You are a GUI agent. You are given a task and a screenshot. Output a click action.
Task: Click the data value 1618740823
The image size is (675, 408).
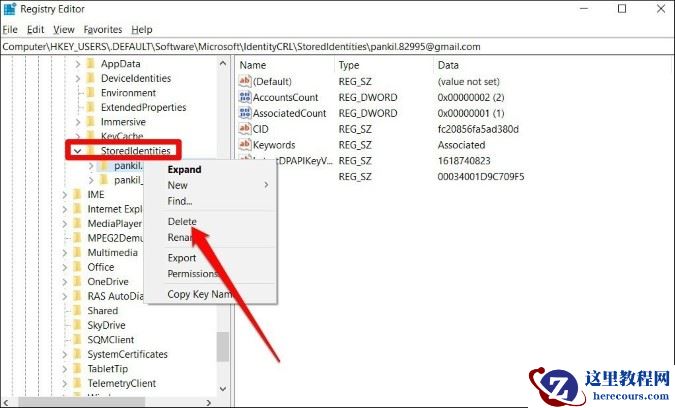pyautogui.click(x=464, y=161)
